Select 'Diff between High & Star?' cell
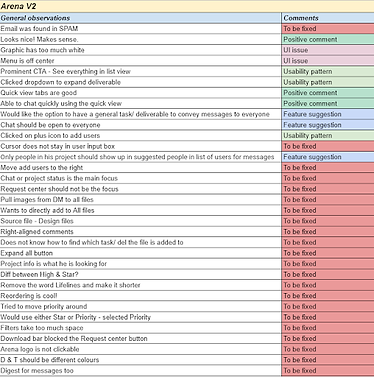 click(140, 274)
